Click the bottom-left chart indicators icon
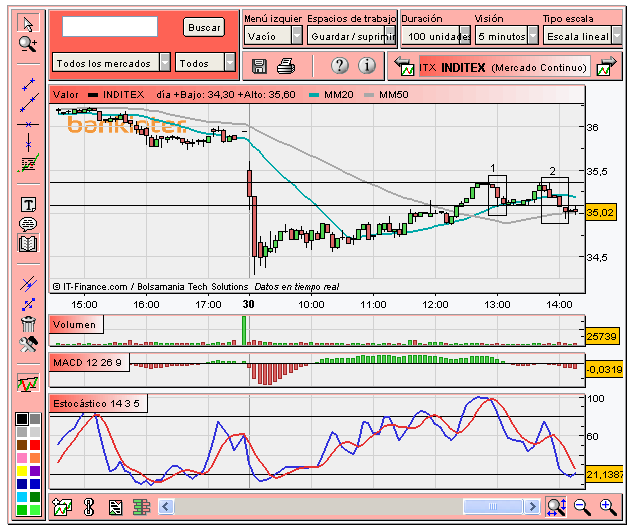The width and height of the screenshot is (630, 530). pos(62,507)
